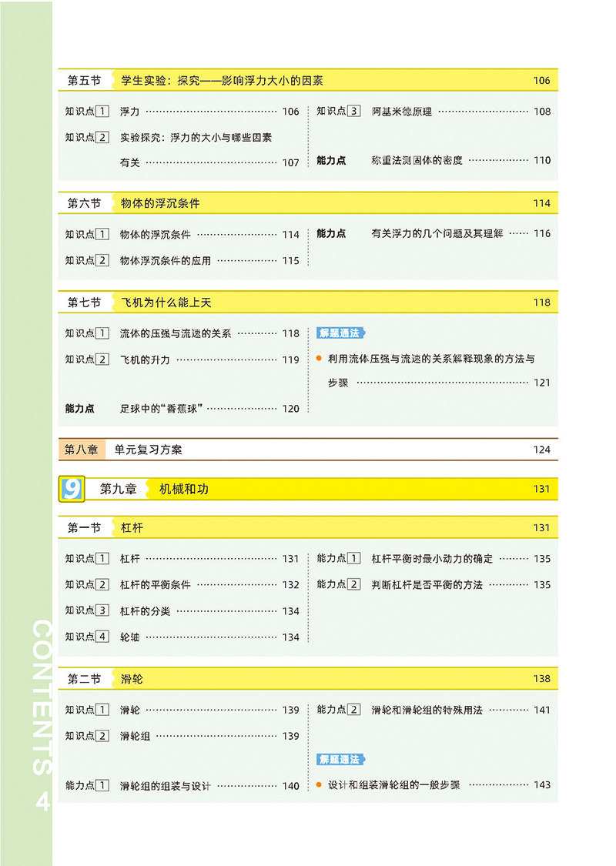Click page number 110

tap(542, 160)
